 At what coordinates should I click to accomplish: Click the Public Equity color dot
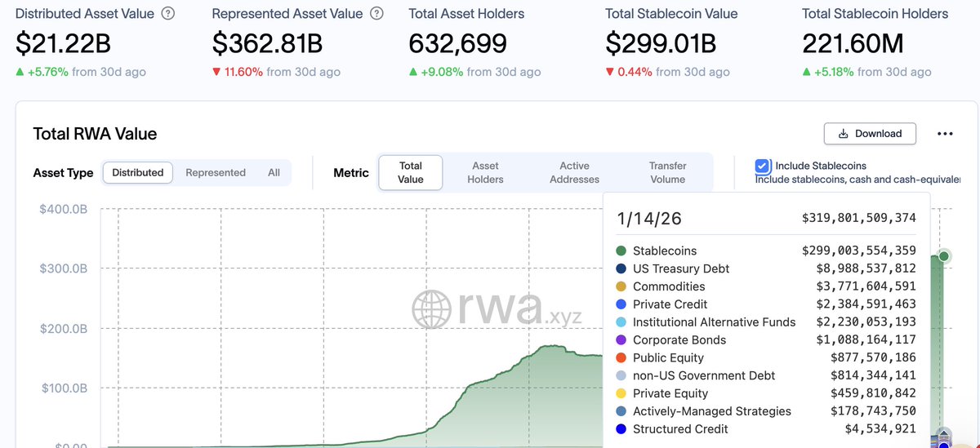[x=621, y=357]
